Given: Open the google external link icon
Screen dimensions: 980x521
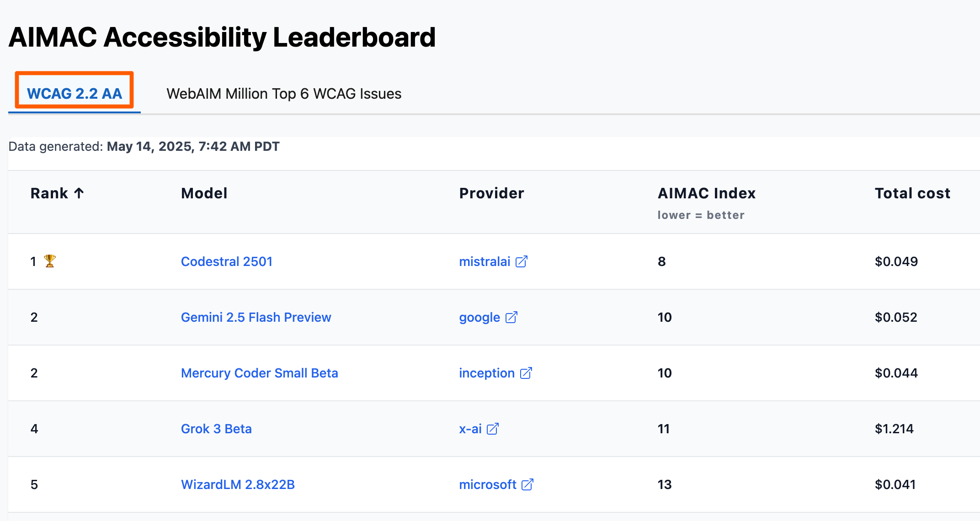Looking at the screenshot, I should [511, 317].
